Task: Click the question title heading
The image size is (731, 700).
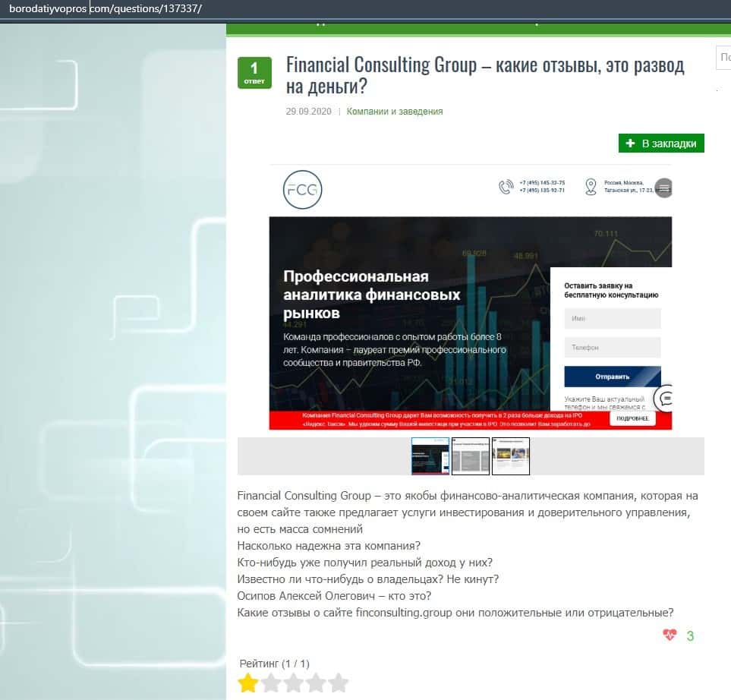Action: [485, 75]
